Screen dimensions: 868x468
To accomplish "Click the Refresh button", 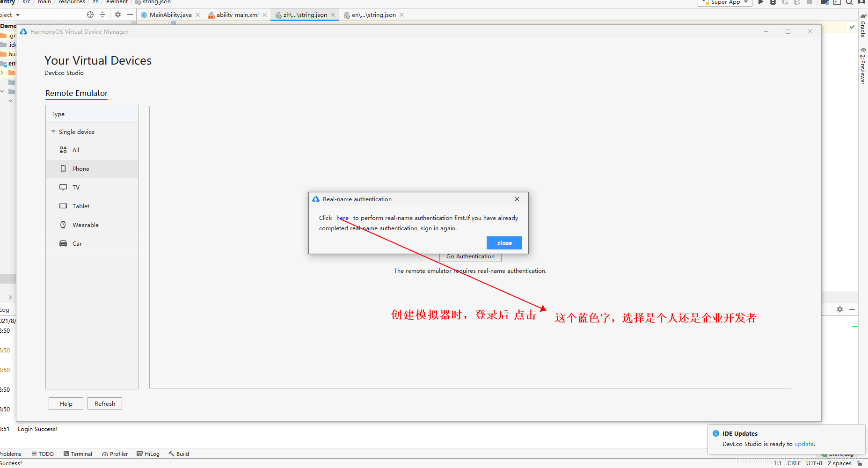I will click(105, 403).
